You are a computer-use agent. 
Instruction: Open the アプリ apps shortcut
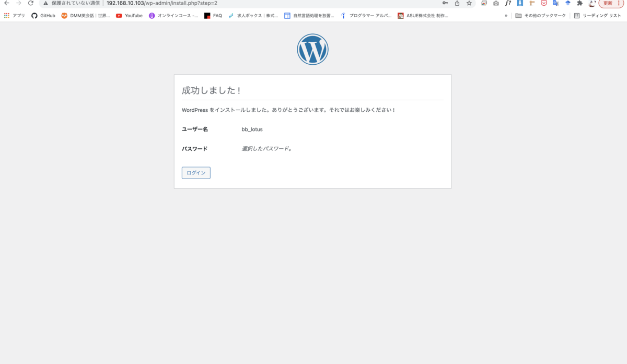pyautogui.click(x=14, y=16)
